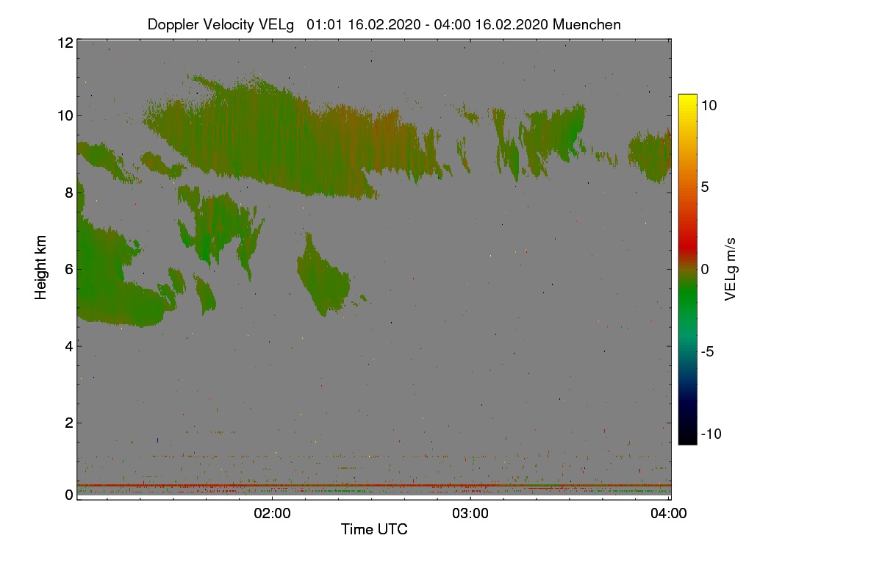Click the plot title "Doppler Velocity VELg"
Screen dimensions: 882x588
[220, 25]
